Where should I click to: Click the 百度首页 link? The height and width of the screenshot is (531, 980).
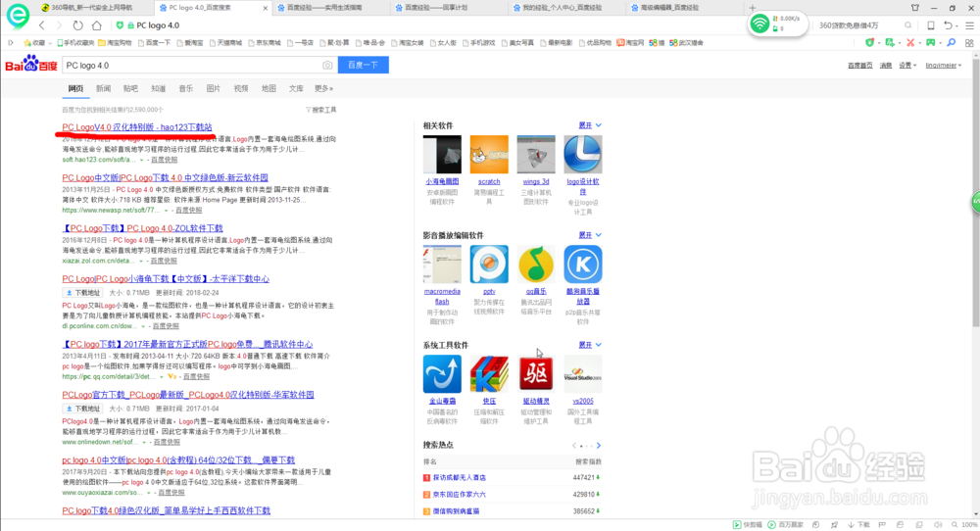pyautogui.click(x=860, y=65)
